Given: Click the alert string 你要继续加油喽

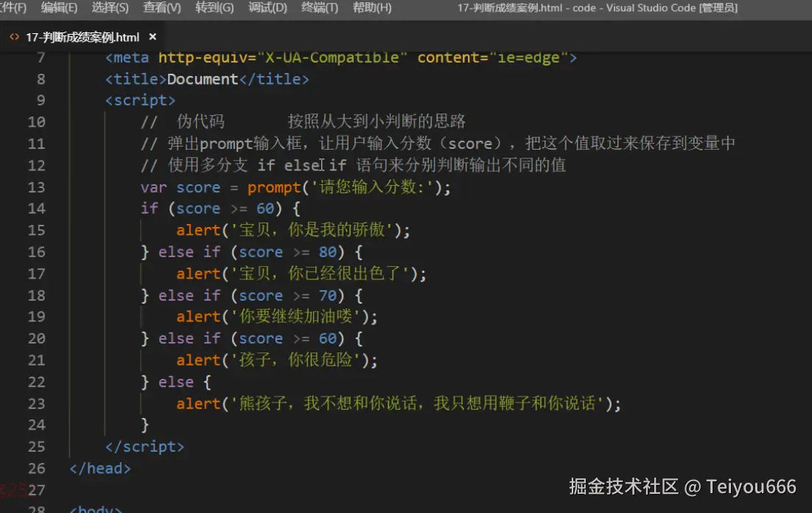Looking at the screenshot, I should click(x=295, y=316).
